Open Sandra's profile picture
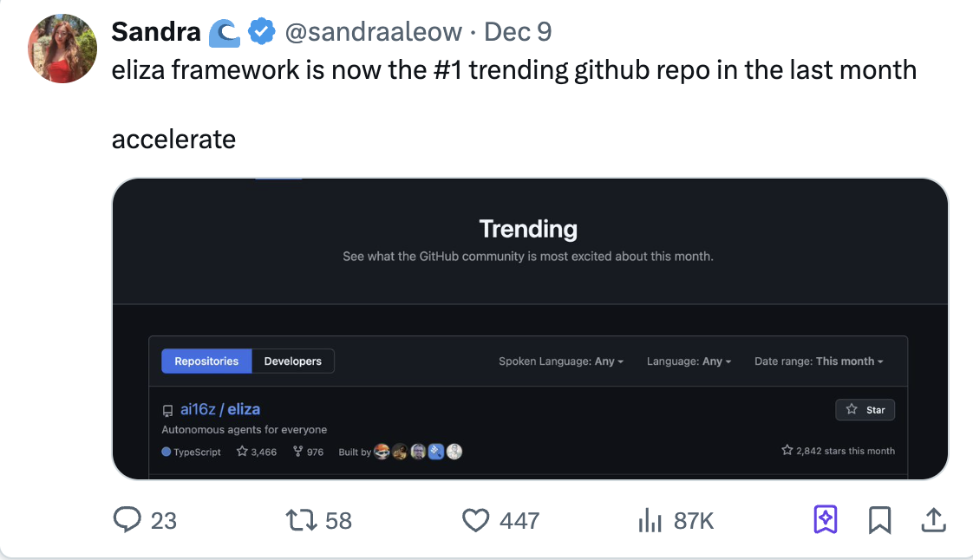Image resolution: width=973 pixels, height=560 pixels. click(x=62, y=49)
